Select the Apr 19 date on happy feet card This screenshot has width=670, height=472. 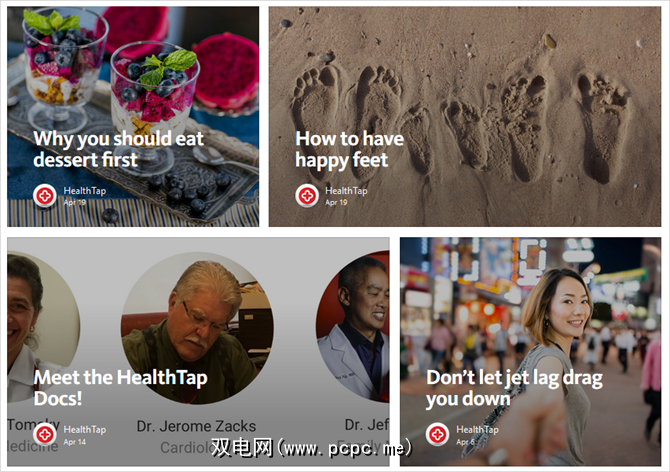point(336,202)
